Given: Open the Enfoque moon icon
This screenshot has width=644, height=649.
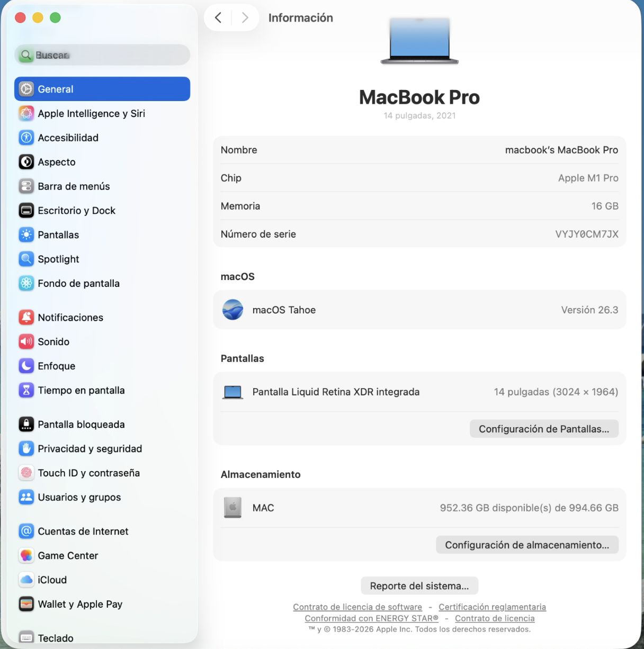Looking at the screenshot, I should pyautogui.click(x=26, y=366).
